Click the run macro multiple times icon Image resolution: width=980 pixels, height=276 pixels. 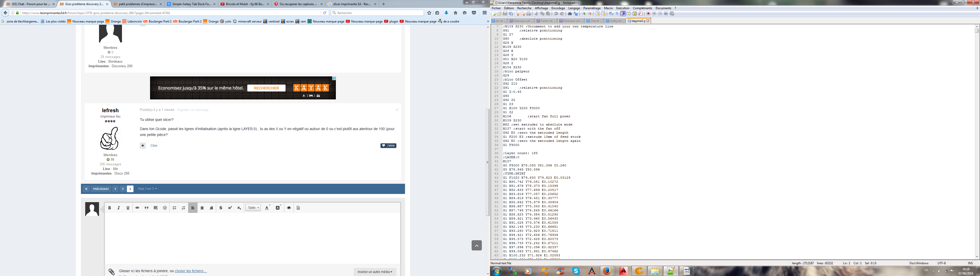pyautogui.click(x=666, y=14)
